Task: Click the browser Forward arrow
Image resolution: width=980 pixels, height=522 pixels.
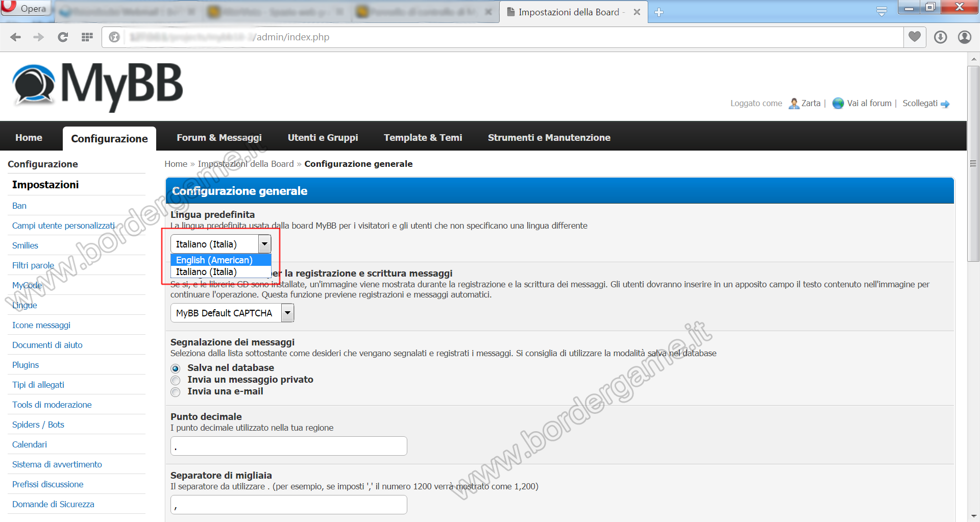Action: point(39,37)
